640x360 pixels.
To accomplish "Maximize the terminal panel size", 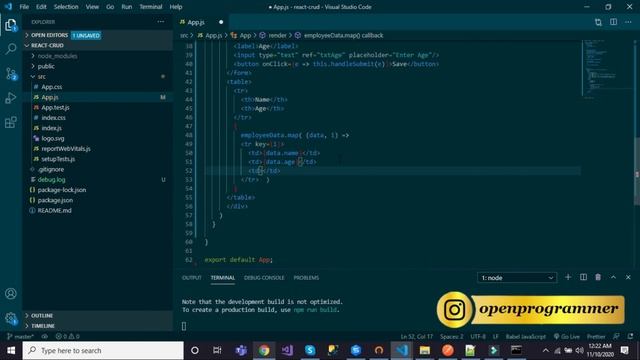I will [x=613, y=277].
